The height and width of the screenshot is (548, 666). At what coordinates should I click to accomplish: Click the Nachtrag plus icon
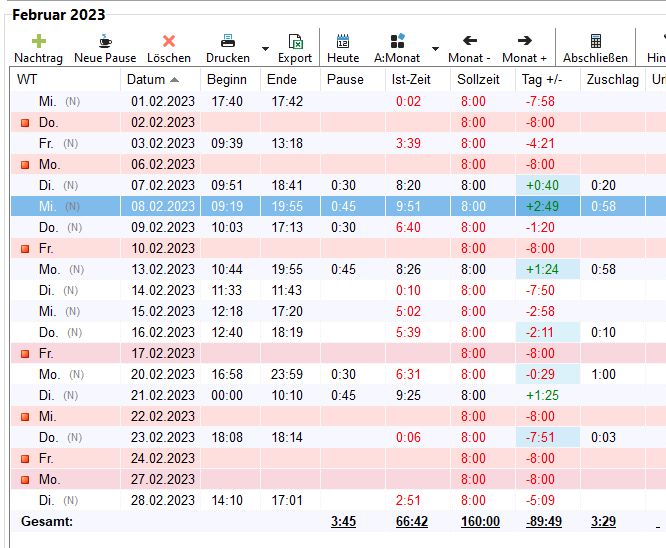38,42
